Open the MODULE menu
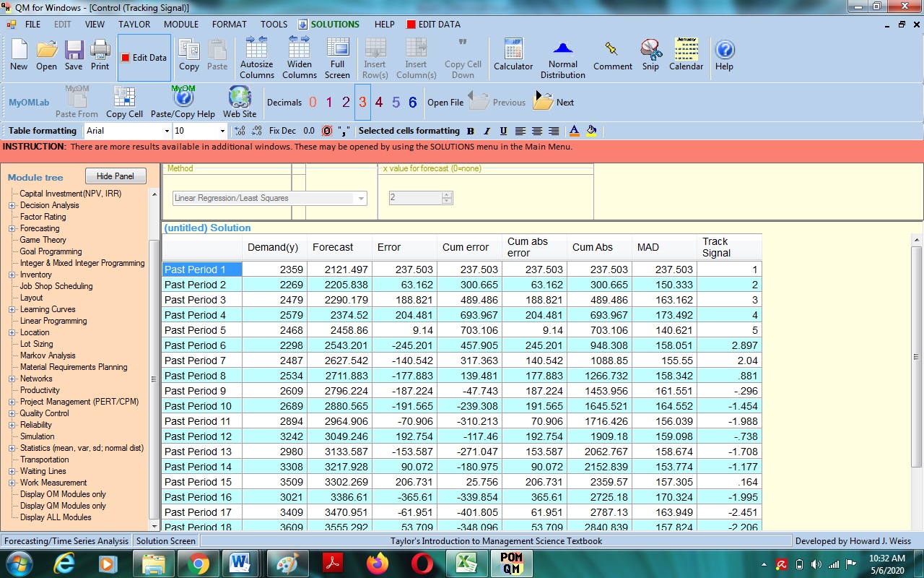The width and height of the screenshot is (924, 578). [x=181, y=24]
